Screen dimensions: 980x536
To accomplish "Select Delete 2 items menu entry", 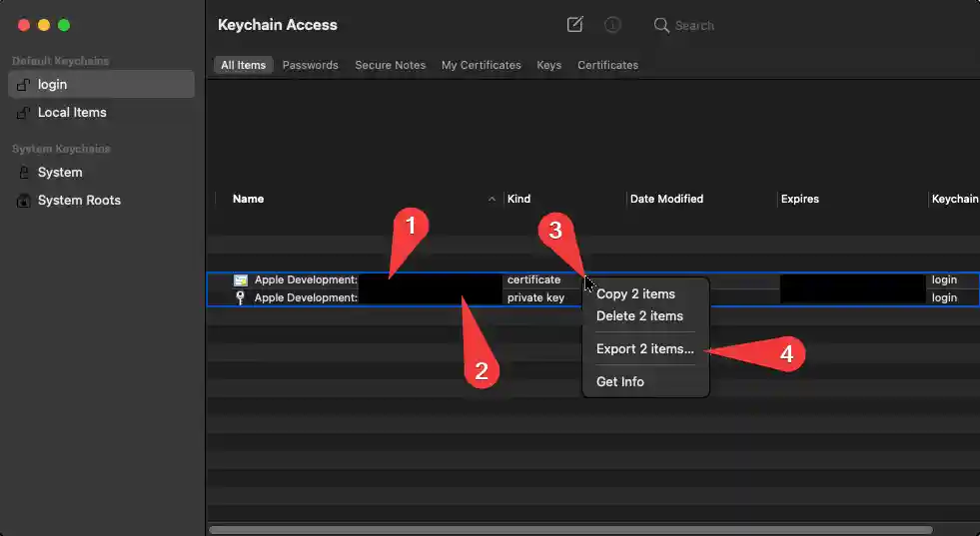I will (x=639, y=316).
